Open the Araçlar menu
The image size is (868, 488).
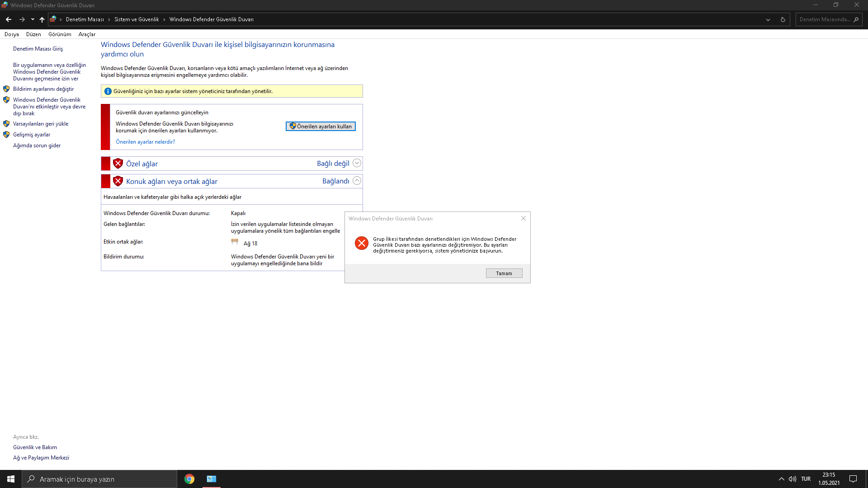[87, 34]
